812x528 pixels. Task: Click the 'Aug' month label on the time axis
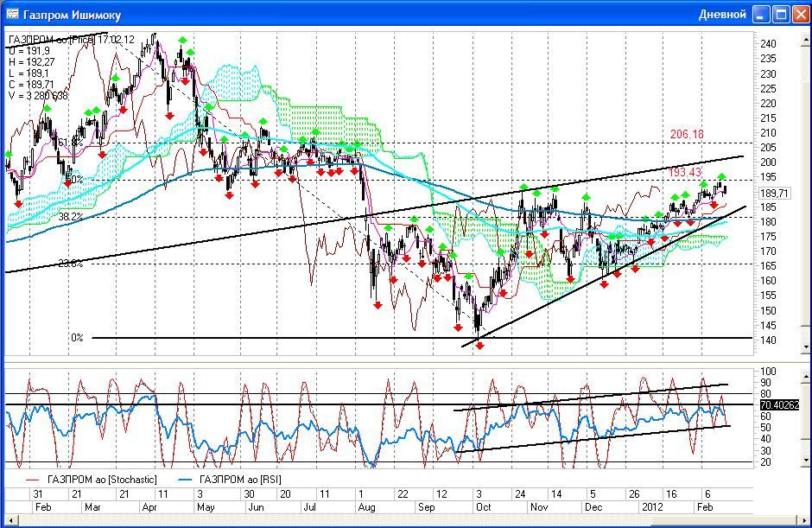[x=366, y=507]
